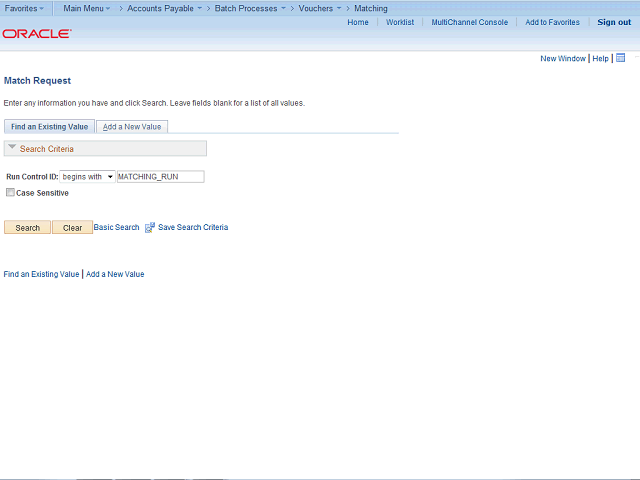
Task: Click the Search Criteria header label
Action: click(47, 149)
